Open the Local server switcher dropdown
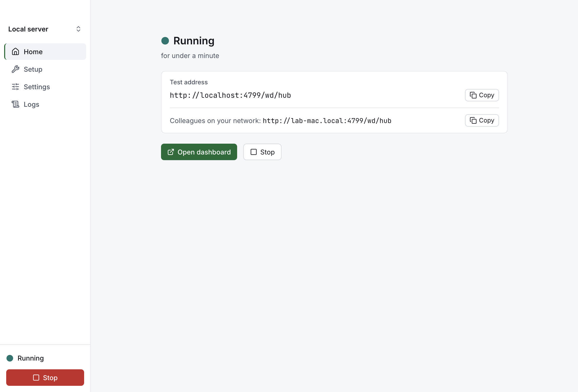This screenshot has height=392, width=578. coord(45,29)
